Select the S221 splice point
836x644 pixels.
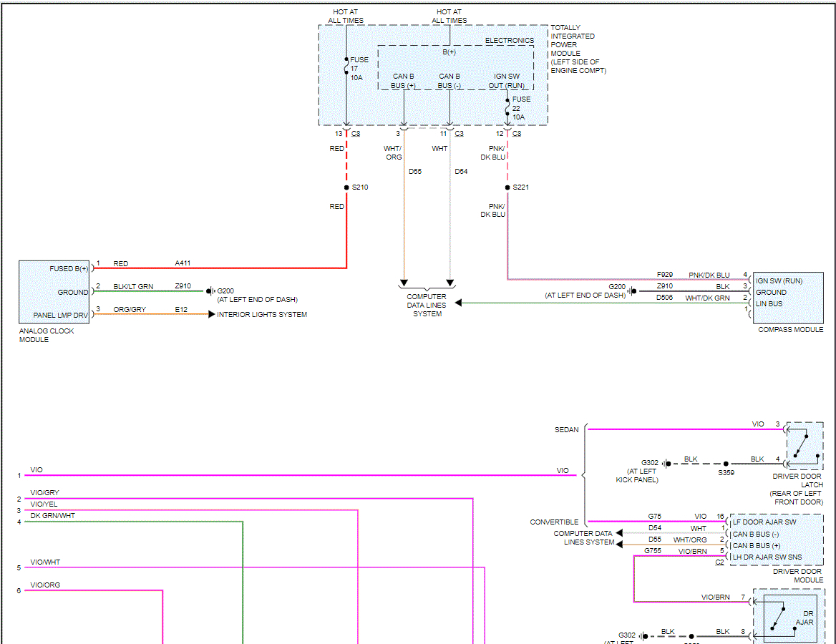pyautogui.click(x=507, y=187)
